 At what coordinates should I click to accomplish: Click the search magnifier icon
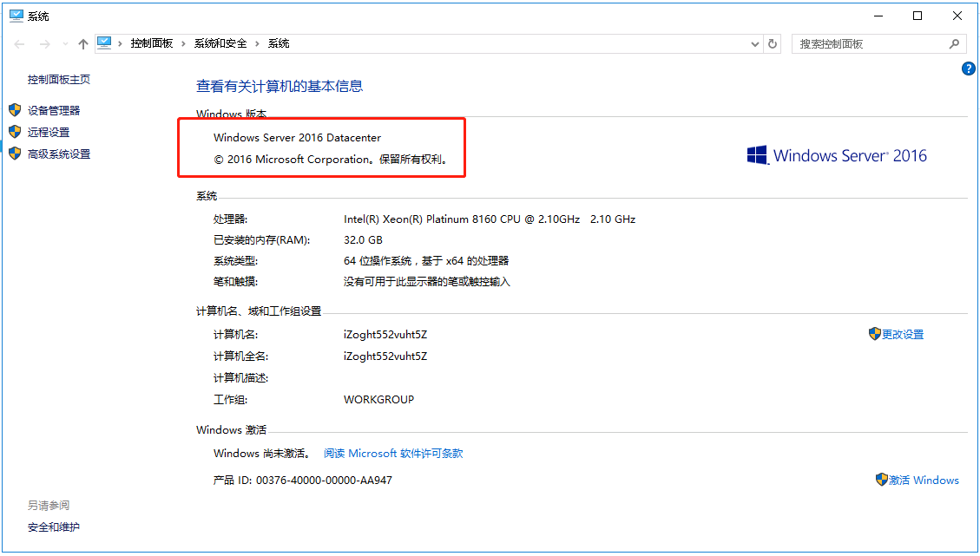point(954,43)
